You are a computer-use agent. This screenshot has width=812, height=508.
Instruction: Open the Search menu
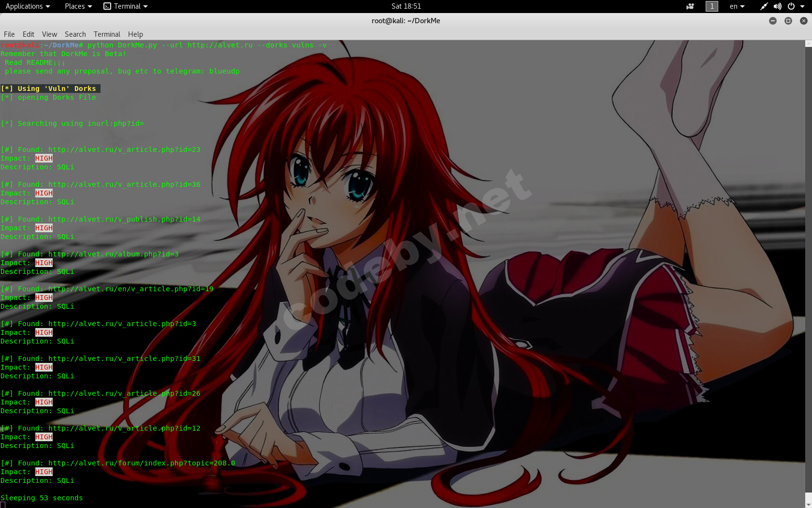coord(75,34)
